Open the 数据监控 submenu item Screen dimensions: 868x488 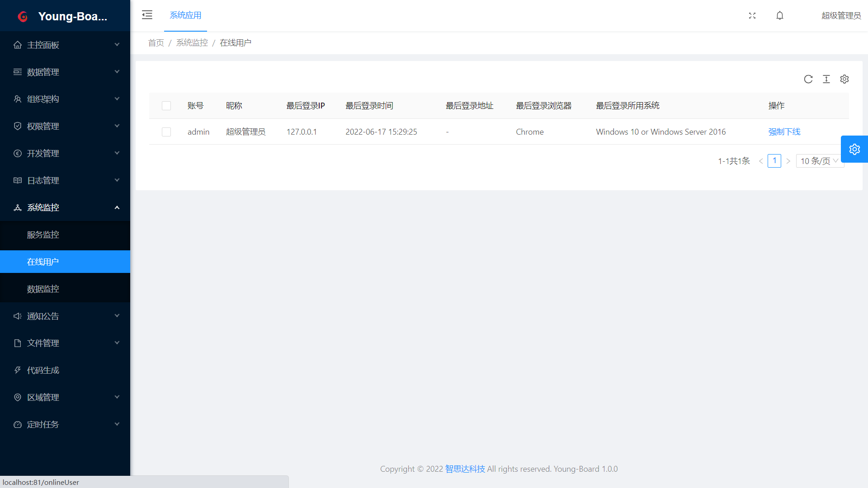pyautogui.click(x=43, y=289)
